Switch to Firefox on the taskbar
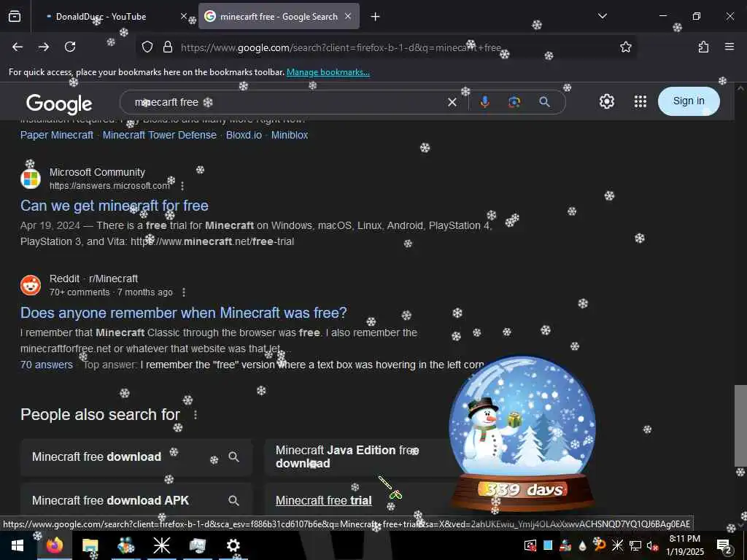Image resolution: width=747 pixels, height=560 pixels. pyautogui.click(x=54, y=545)
